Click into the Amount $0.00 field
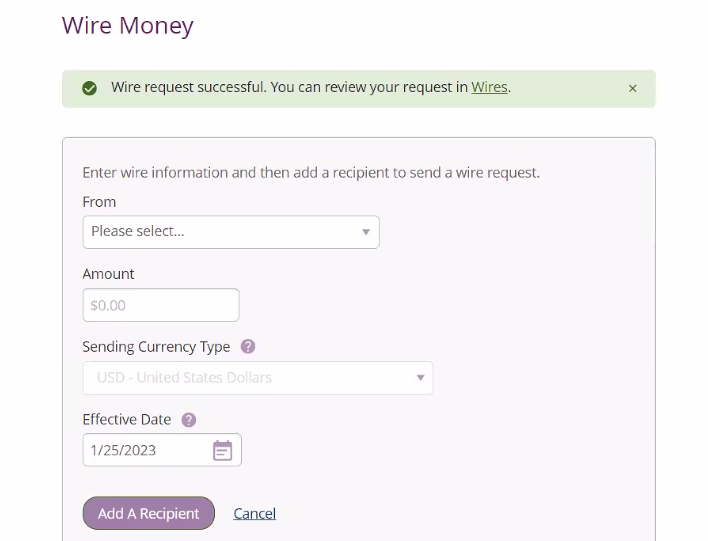Viewport: 708px width, 541px height. pyautogui.click(x=161, y=305)
